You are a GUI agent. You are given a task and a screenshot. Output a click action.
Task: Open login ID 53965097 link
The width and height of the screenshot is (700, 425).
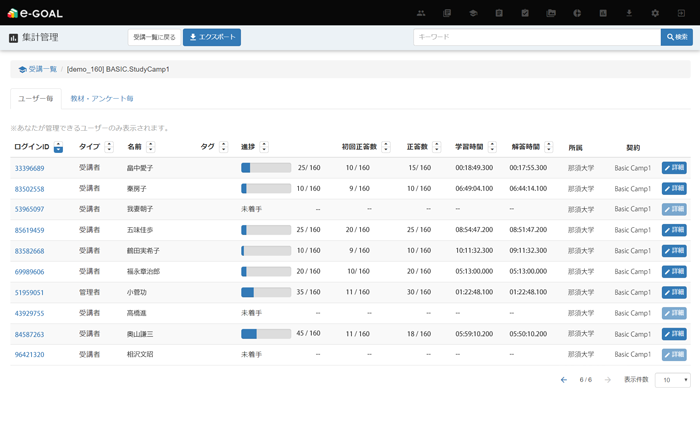(29, 209)
